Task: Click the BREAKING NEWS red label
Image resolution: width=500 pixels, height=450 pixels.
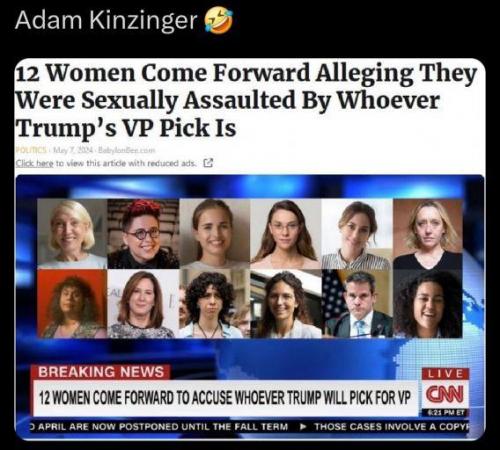Action: (x=100, y=372)
